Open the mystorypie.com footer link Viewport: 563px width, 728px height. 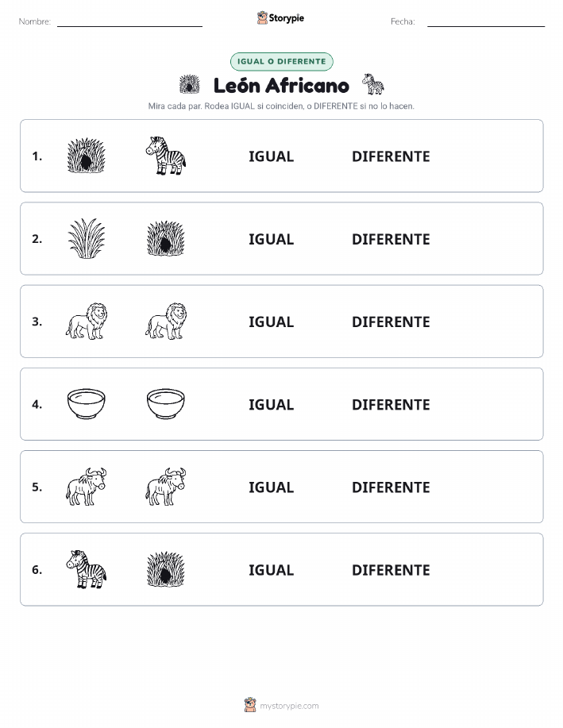click(x=289, y=706)
